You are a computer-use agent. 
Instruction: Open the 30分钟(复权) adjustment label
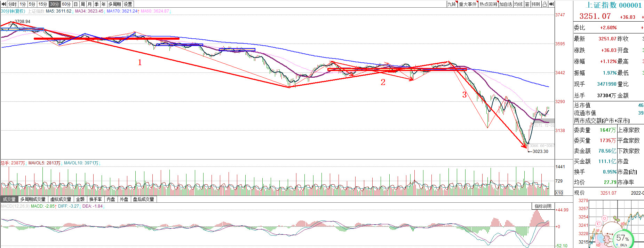tap(13, 11)
